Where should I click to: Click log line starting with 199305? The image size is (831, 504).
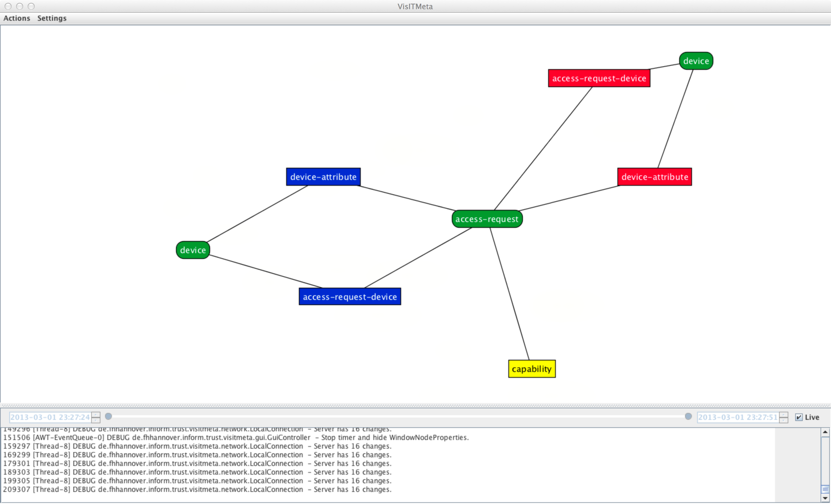coord(197,481)
